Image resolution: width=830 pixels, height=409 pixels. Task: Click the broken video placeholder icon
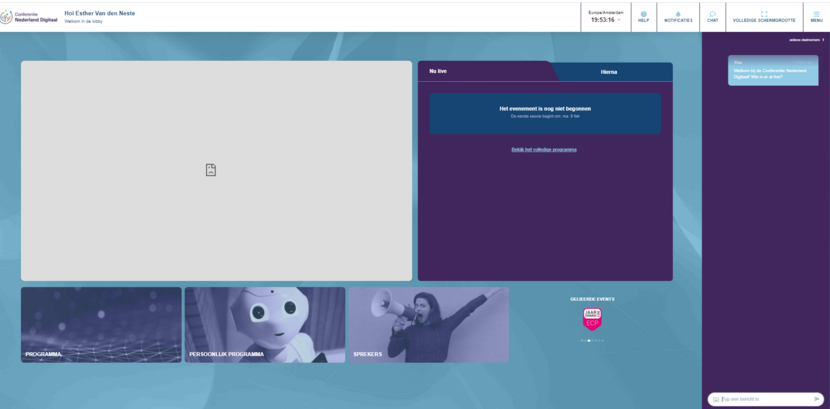click(211, 170)
